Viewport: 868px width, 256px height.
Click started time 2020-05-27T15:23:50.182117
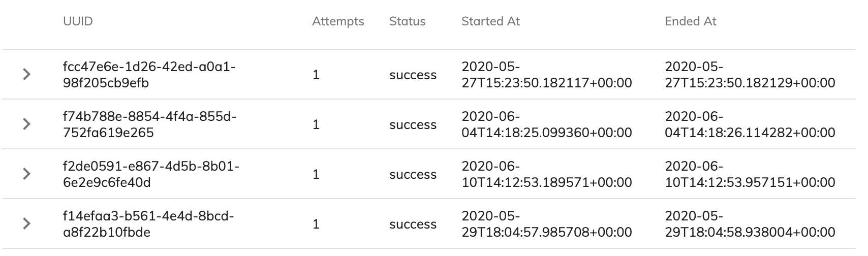click(547, 75)
